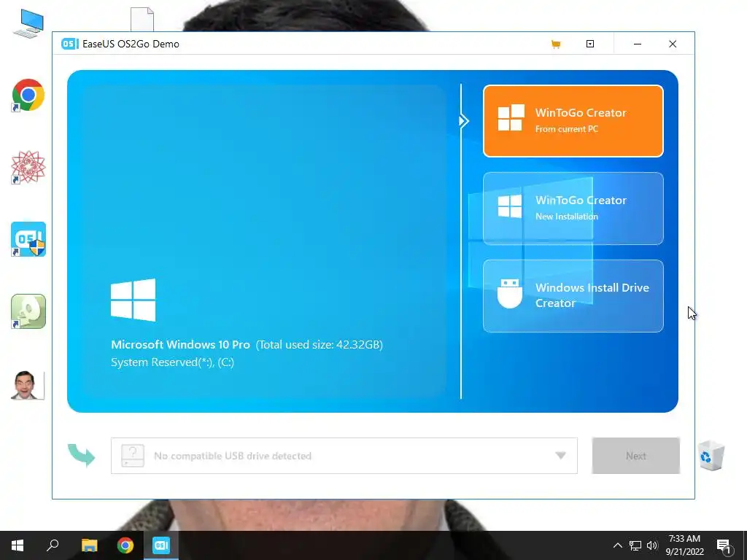
Task: Open File Explorer from taskbar
Action: (x=89, y=545)
